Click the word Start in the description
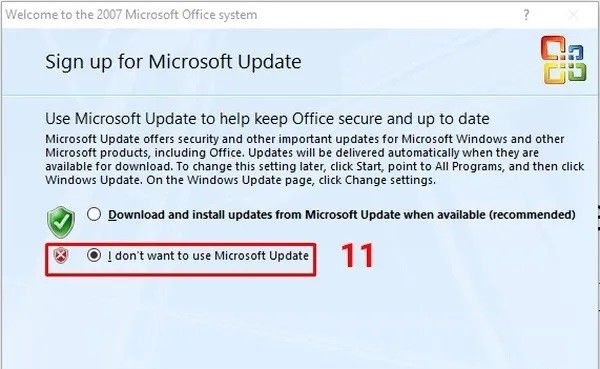The height and width of the screenshot is (369, 600). (x=369, y=167)
